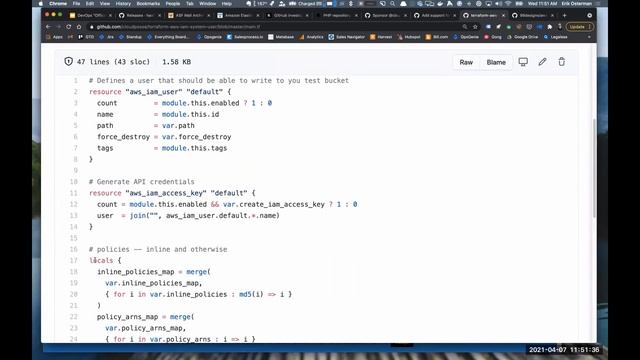Open the Opsgenie bookmark

click(209, 37)
